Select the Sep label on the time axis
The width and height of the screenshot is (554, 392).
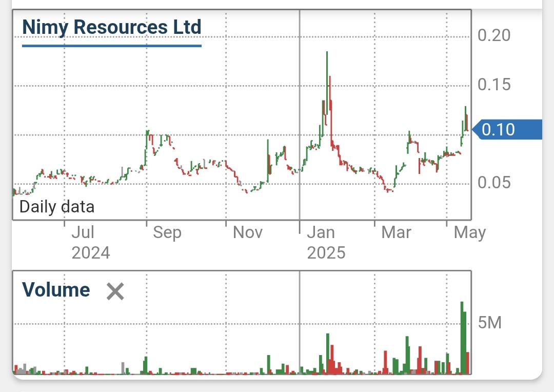[x=167, y=233]
